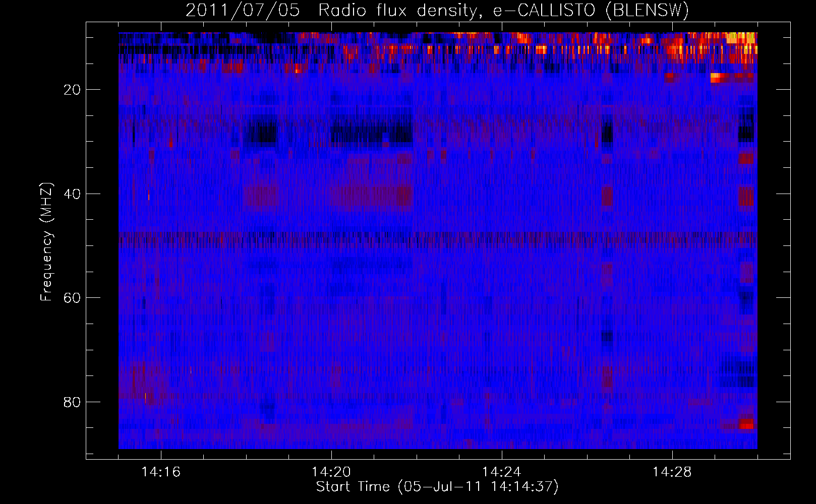Viewport: 816px width, 504px height.
Task: Click the "14:24" time tick label
Action: (502, 472)
